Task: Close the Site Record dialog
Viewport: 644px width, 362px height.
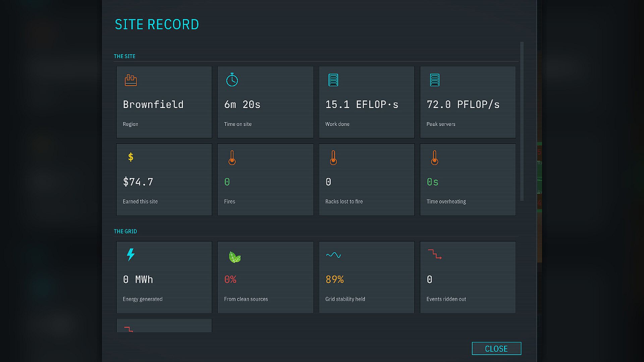Action: 496,349
